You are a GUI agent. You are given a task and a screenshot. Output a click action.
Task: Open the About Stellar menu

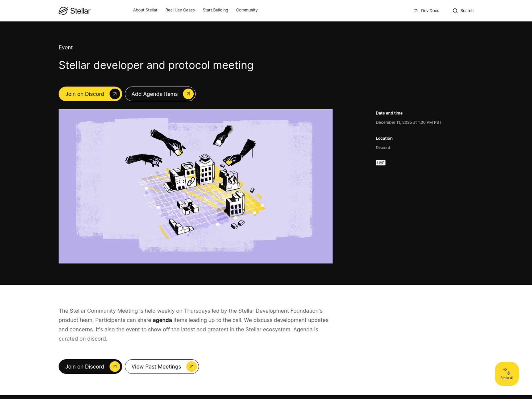145,10
